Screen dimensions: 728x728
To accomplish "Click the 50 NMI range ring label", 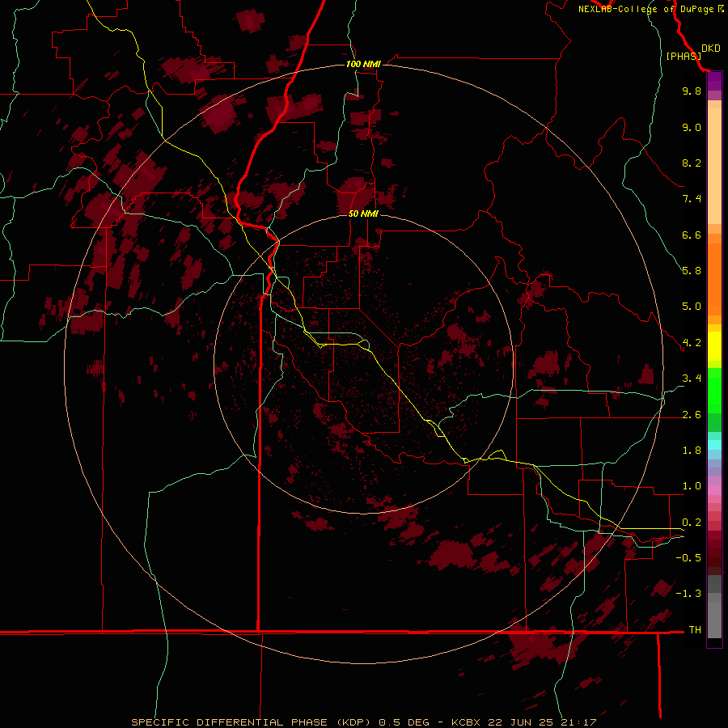I will click(x=363, y=214).
